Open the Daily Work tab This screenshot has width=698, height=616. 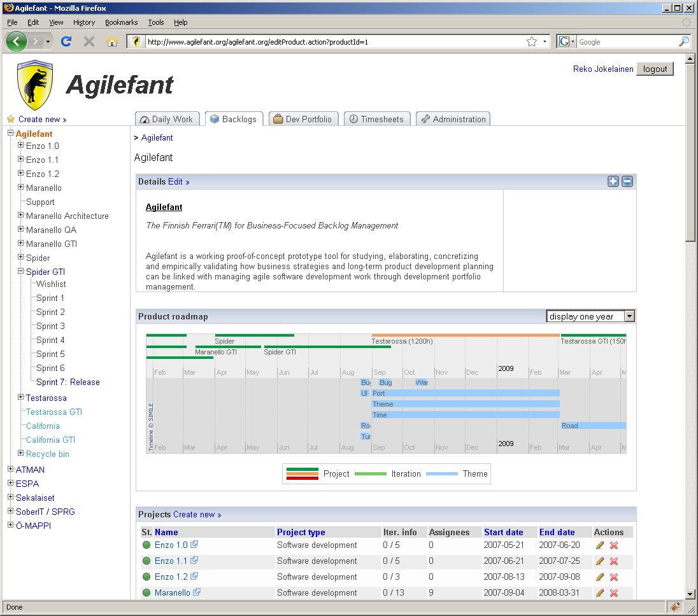[167, 119]
